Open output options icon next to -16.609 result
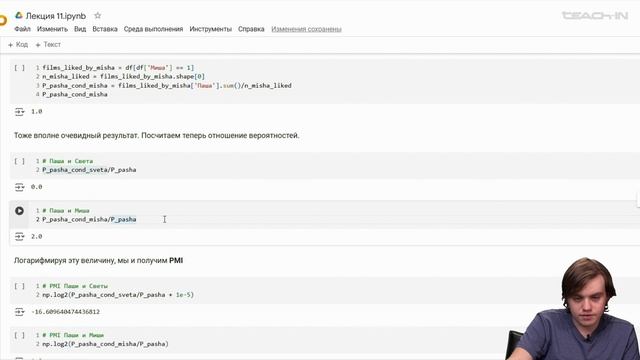This screenshot has width=640, height=360. pos(19,312)
